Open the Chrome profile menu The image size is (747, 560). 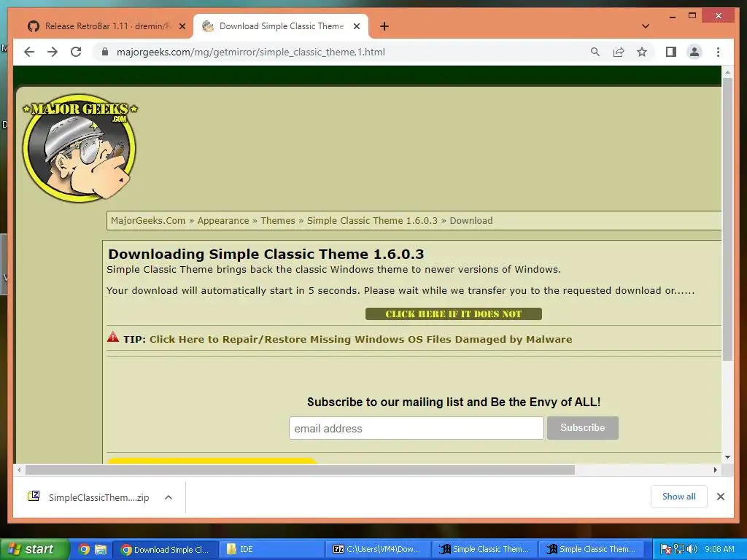point(694,52)
